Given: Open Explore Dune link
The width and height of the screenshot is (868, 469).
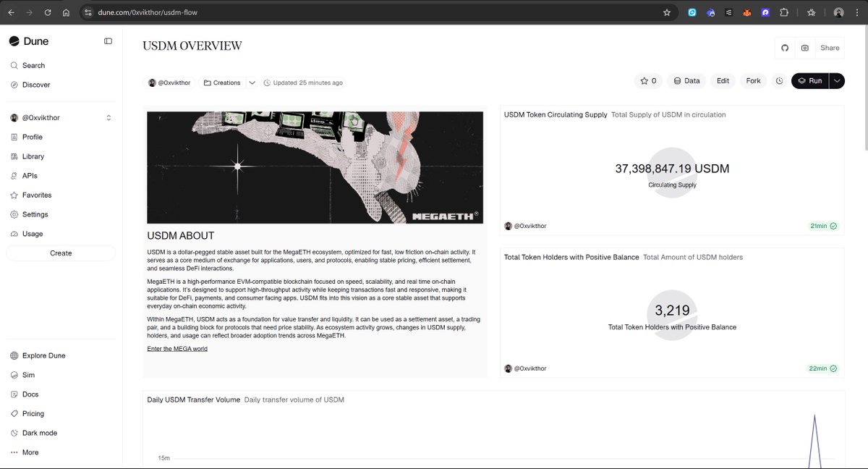Looking at the screenshot, I should [61, 355].
